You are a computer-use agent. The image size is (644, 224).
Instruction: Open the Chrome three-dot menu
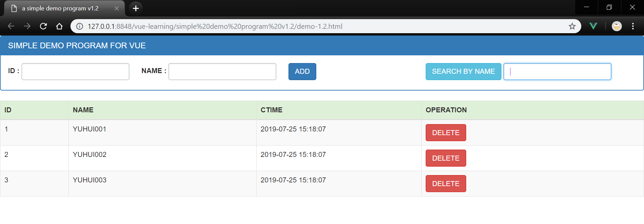coord(633,26)
